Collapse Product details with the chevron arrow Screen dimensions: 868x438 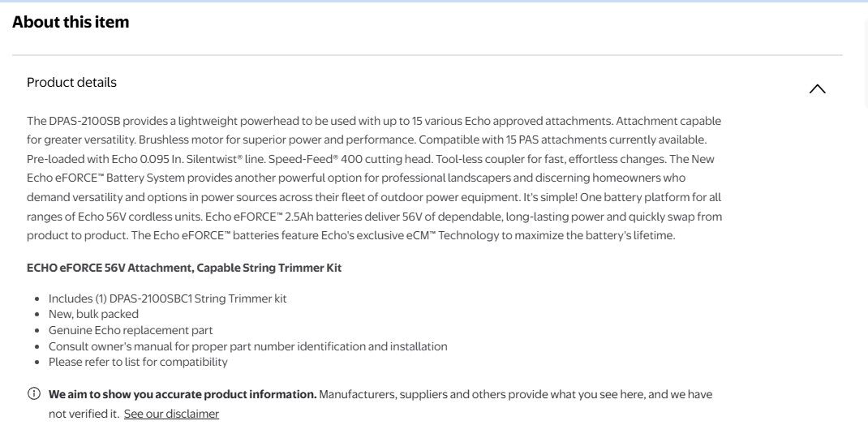(817, 89)
